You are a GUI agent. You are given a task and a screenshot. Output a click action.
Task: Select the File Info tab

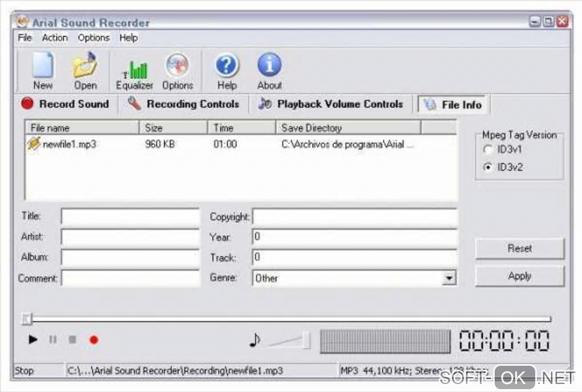coord(453,104)
